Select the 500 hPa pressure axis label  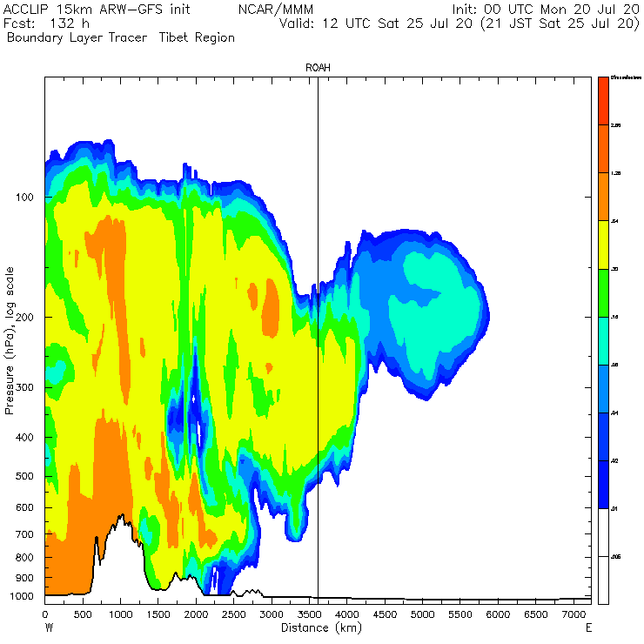tap(24, 476)
